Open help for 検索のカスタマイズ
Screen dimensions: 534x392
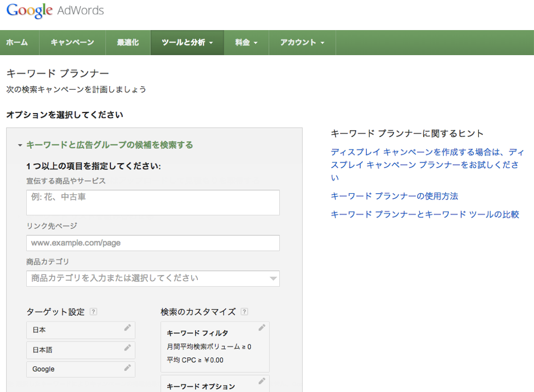pyautogui.click(x=244, y=312)
